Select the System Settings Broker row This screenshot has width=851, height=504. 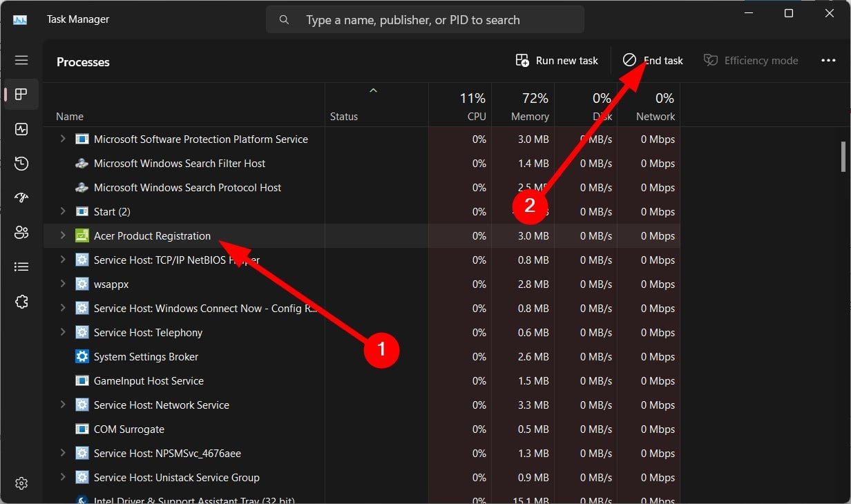click(x=362, y=357)
